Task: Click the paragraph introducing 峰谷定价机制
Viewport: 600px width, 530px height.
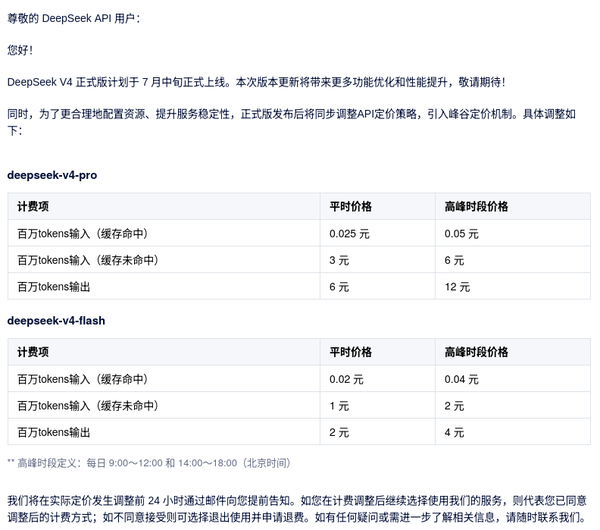Action: [292, 122]
